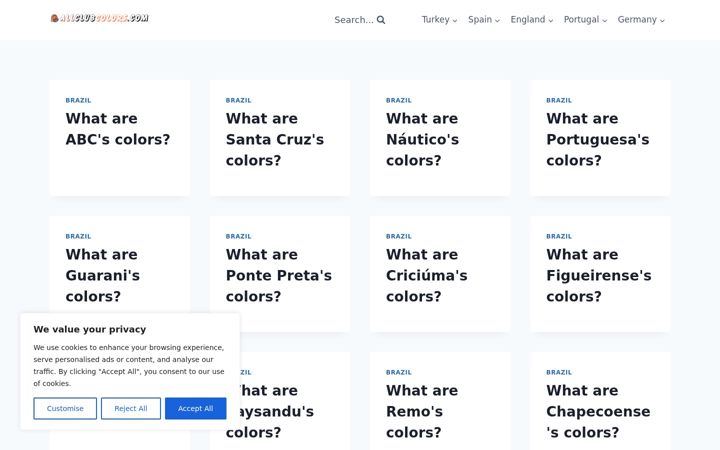Click BRAZIL tag above Portuguesa's colors
The image size is (720, 450).
click(559, 100)
